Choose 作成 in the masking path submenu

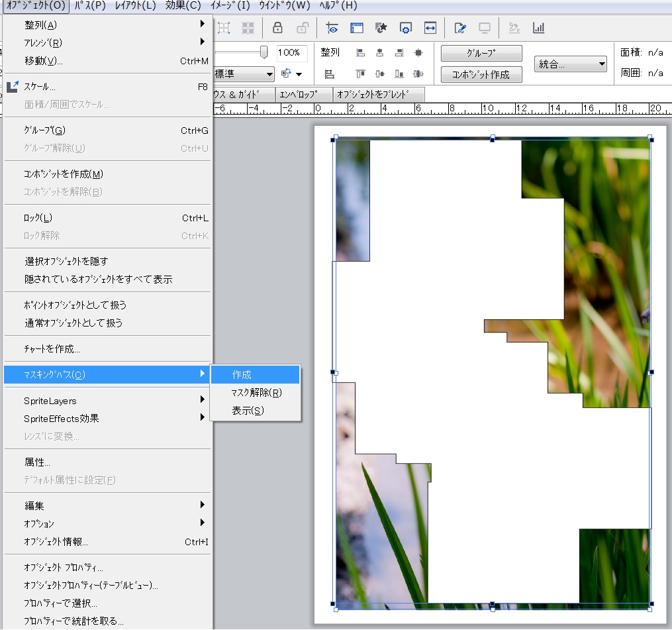point(255,375)
